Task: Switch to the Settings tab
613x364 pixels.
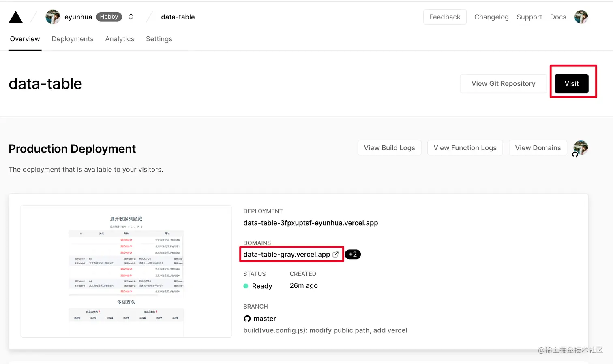Action: point(159,39)
